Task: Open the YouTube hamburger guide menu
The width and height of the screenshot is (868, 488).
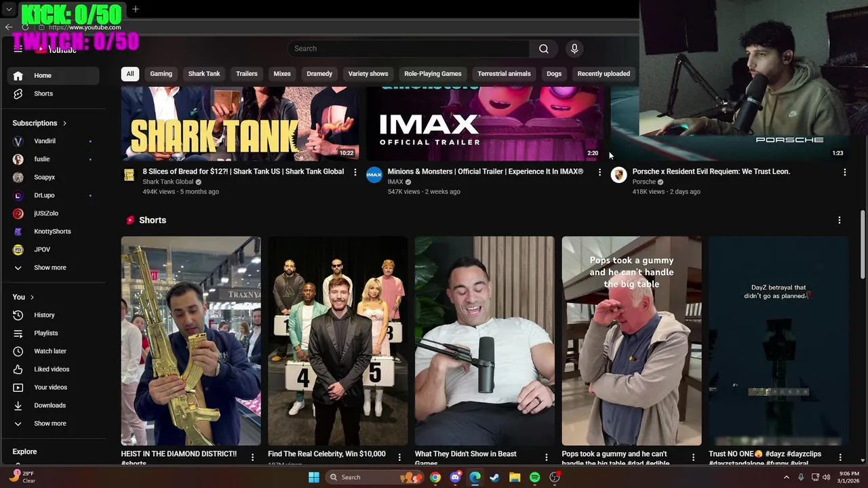Action: coord(18,48)
